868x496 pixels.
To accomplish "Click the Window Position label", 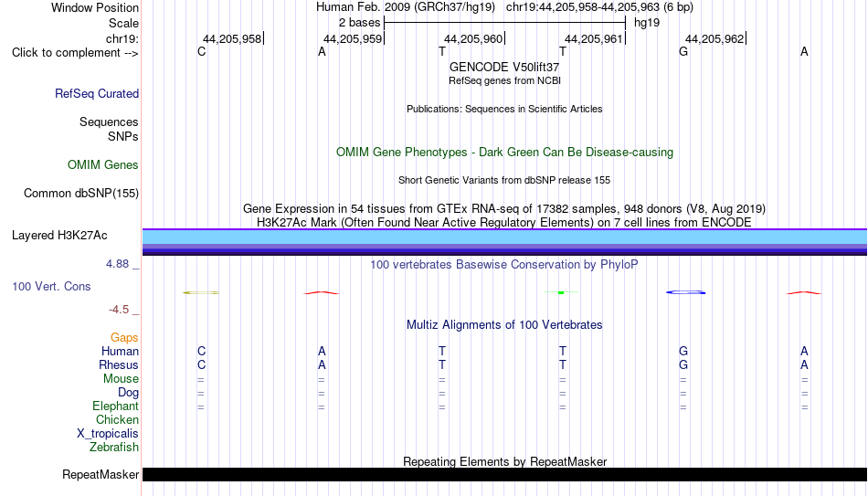I will (95, 7).
